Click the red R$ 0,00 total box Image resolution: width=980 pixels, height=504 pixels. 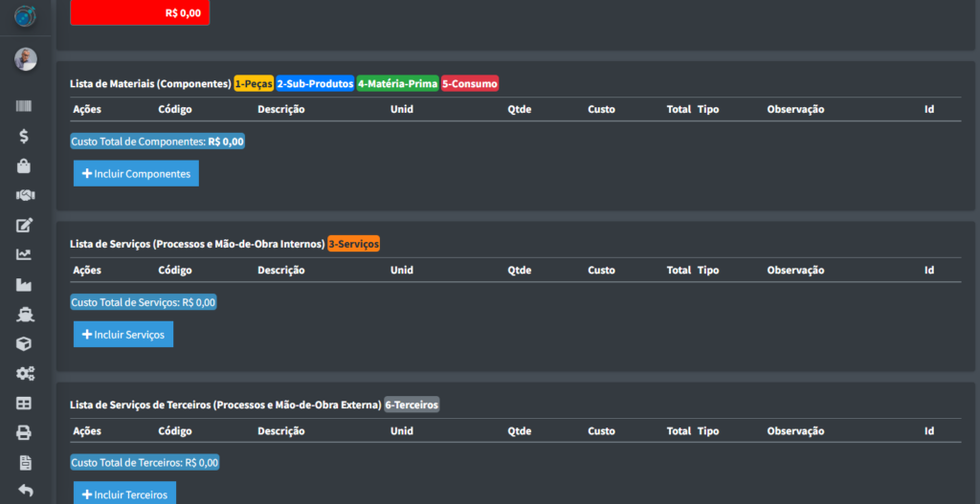140,13
